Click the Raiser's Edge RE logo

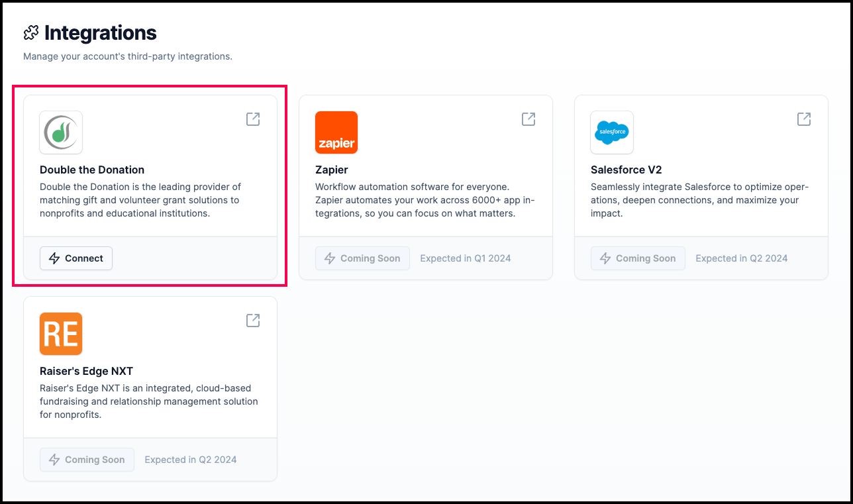coord(61,334)
